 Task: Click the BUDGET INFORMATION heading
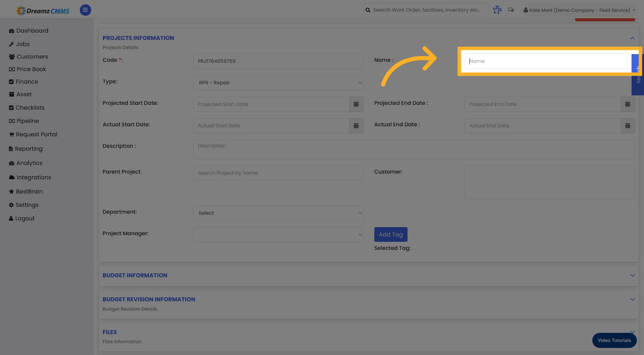(135, 275)
